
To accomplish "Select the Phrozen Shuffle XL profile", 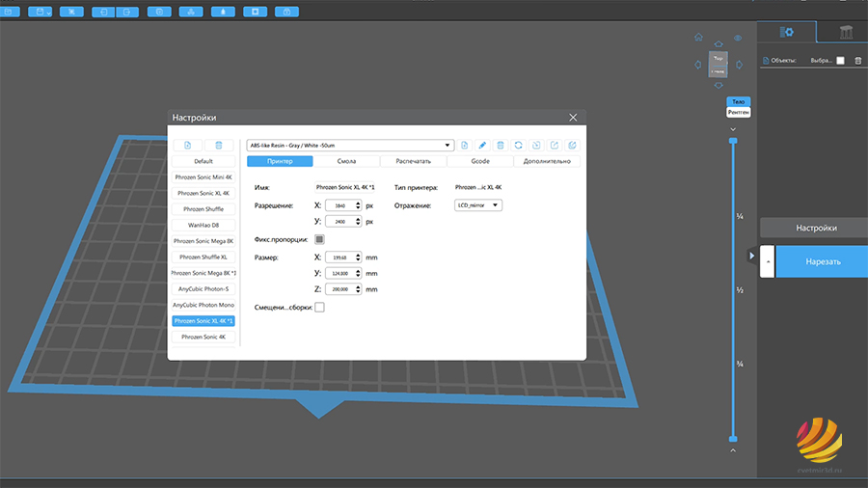I will [x=203, y=258].
